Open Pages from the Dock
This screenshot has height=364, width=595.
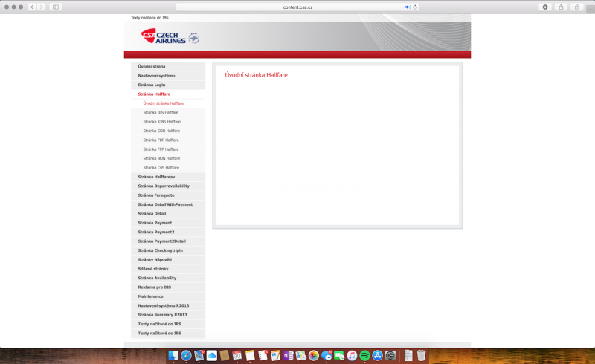275,355
